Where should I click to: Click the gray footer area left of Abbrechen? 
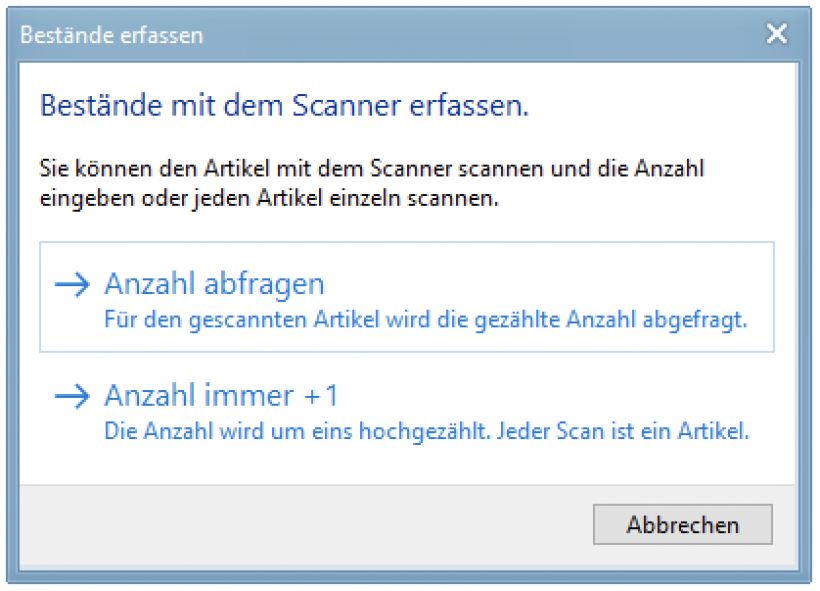click(300, 524)
